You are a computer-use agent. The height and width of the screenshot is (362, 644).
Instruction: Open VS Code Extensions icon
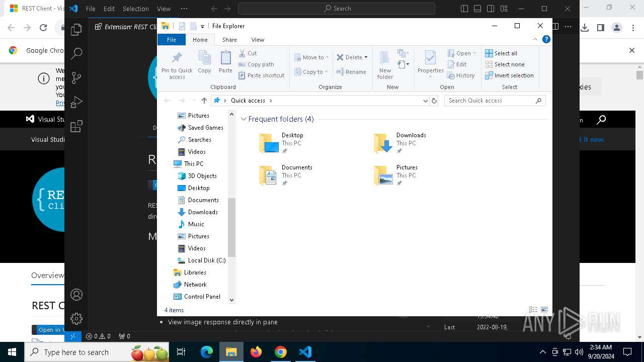tap(76, 127)
